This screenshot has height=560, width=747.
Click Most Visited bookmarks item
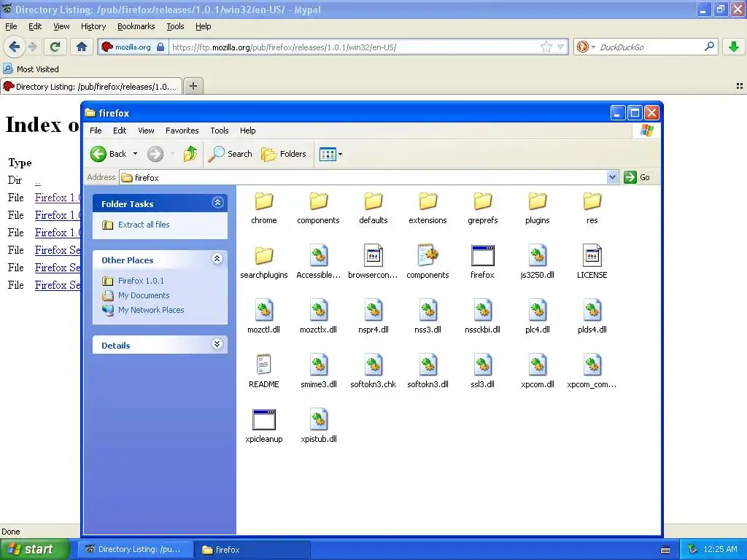(x=31, y=69)
